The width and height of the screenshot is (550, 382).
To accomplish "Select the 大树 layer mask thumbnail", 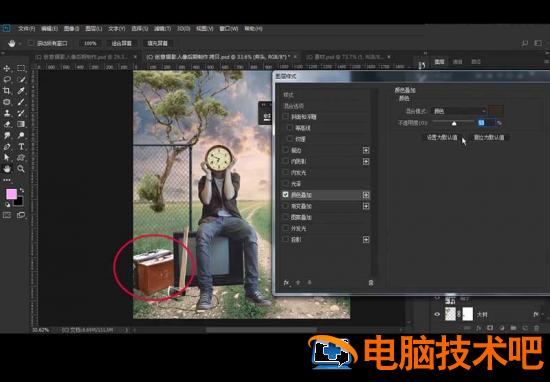I will pos(468,314).
